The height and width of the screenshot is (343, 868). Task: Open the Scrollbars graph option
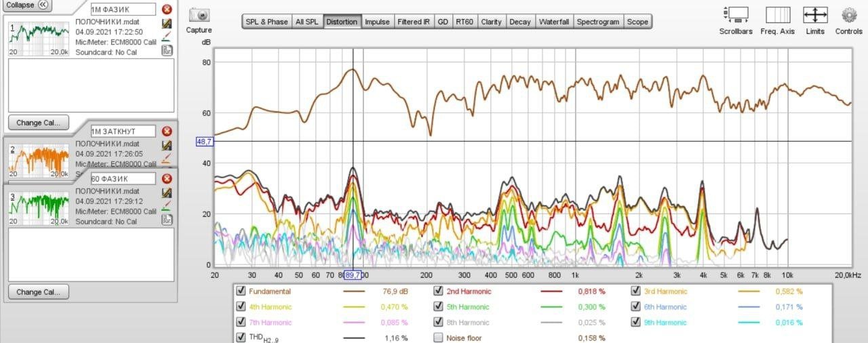[736, 15]
